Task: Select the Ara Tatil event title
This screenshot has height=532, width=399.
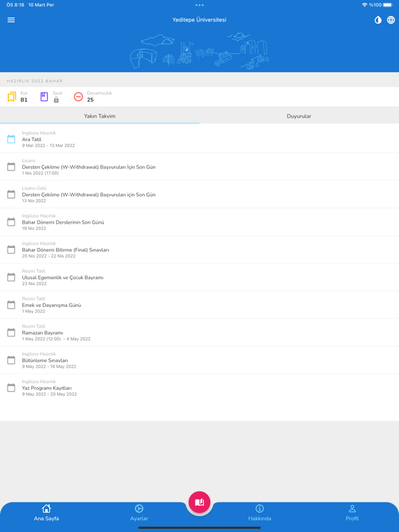Action: click(32, 139)
